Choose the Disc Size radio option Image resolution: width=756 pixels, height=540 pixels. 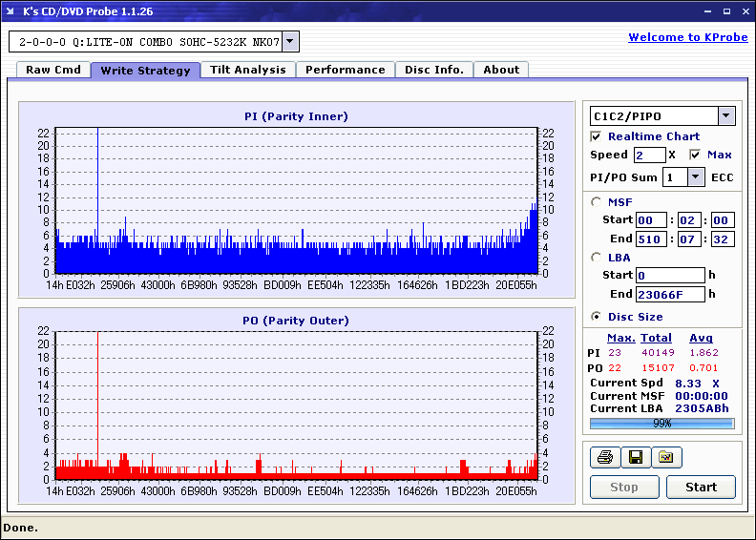pyautogui.click(x=597, y=317)
